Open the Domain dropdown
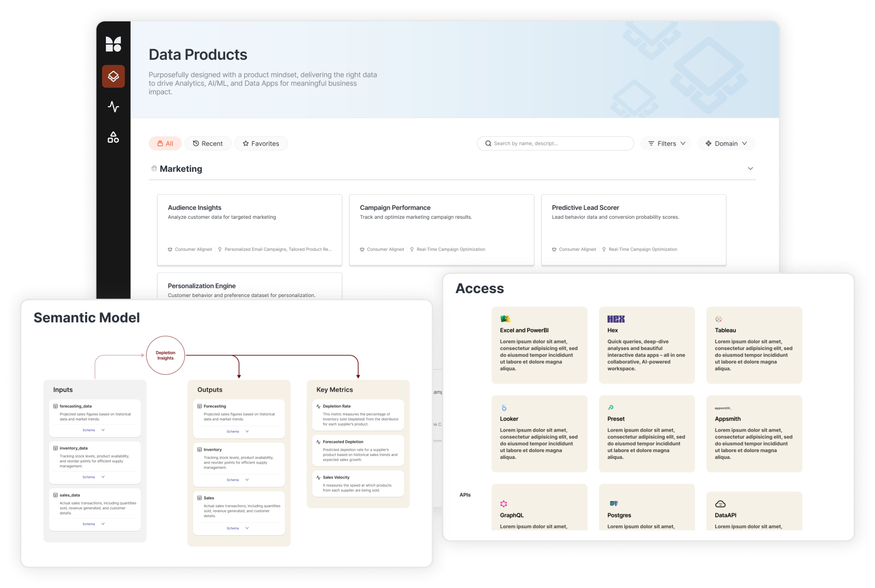 pyautogui.click(x=726, y=143)
